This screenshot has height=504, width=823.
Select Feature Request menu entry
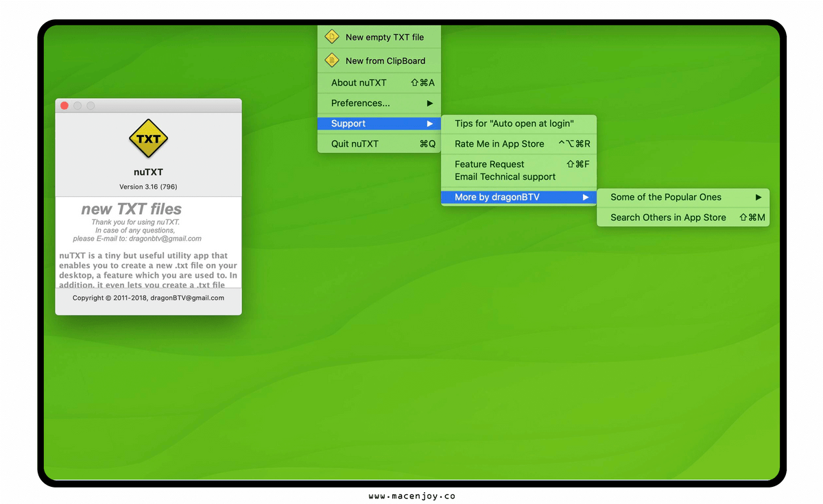point(518,164)
